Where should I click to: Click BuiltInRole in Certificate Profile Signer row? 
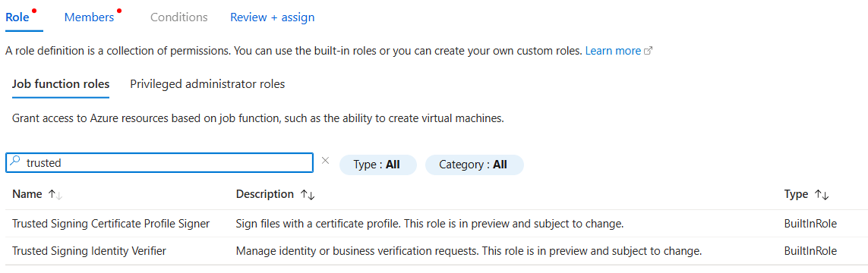pyautogui.click(x=810, y=224)
